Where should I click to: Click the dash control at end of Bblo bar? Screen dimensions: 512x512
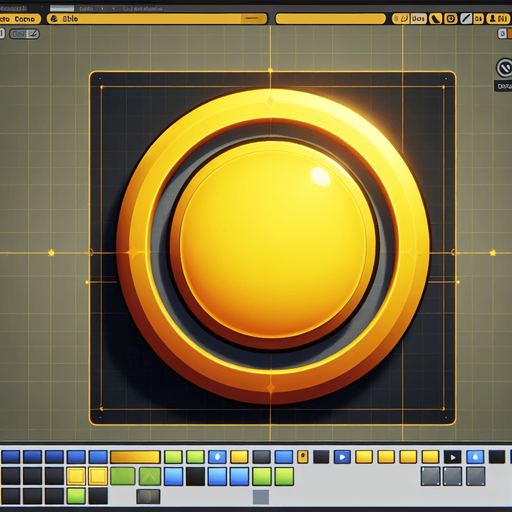tap(253, 19)
